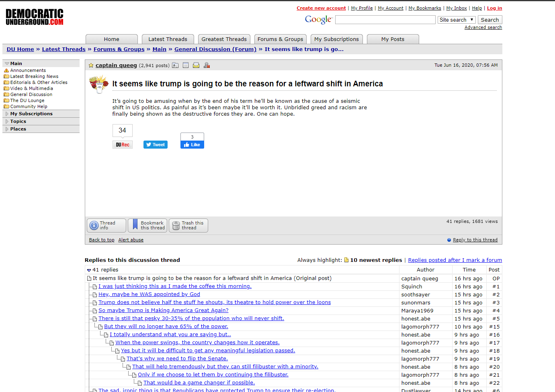Open captain queeg's username link

(116, 65)
